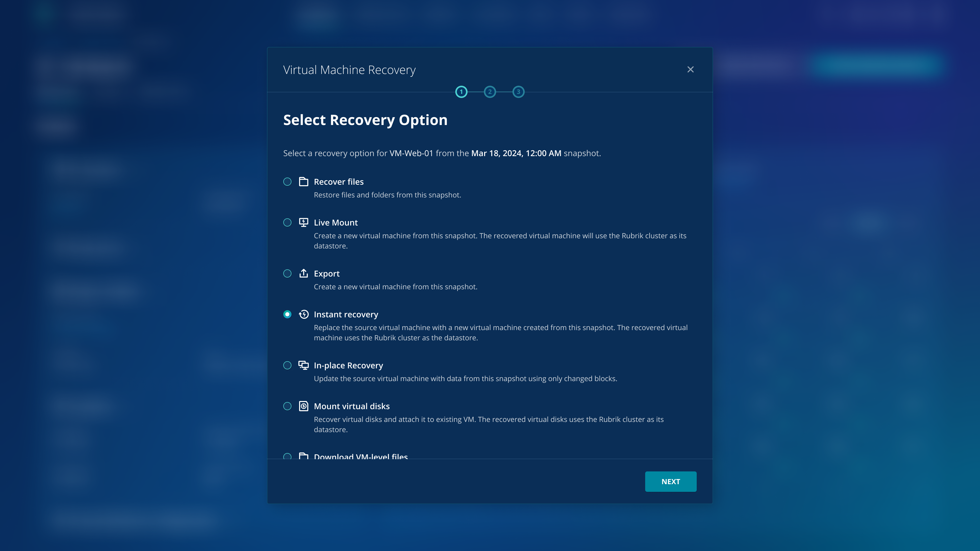Image resolution: width=980 pixels, height=551 pixels.
Task: Click the Live Mount monitor icon
Action: (303, 222)
